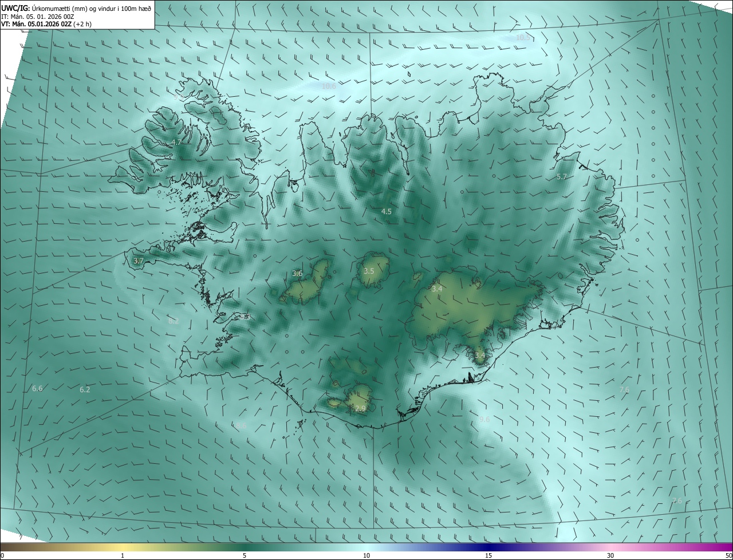Click the legend tick label "50"
The width and height of the screenshot is (733, 560).
728,555
